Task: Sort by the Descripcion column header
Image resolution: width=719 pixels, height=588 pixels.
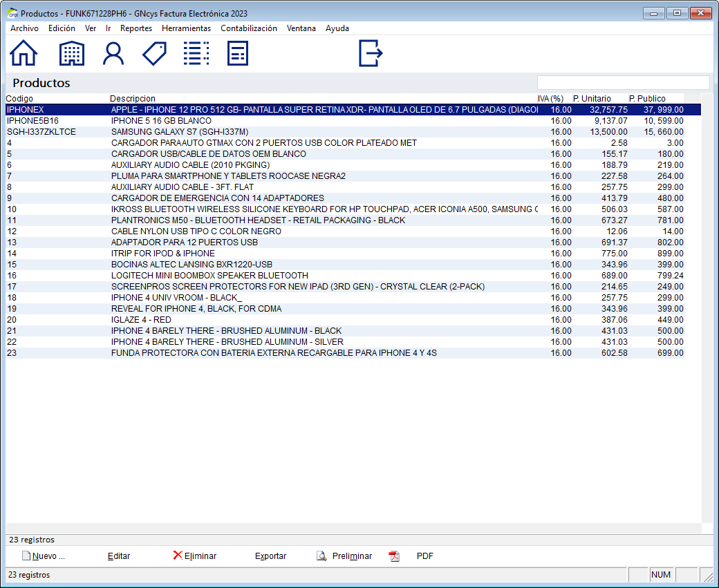Action: click(x=324, y=99)
